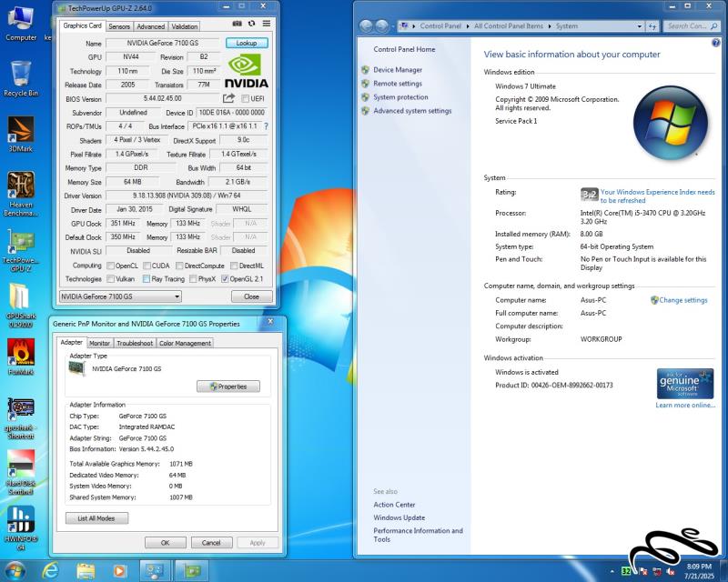Expand the address bar history dropdown
The width and height of the screenshot is (728, 582).
point(640,26)
